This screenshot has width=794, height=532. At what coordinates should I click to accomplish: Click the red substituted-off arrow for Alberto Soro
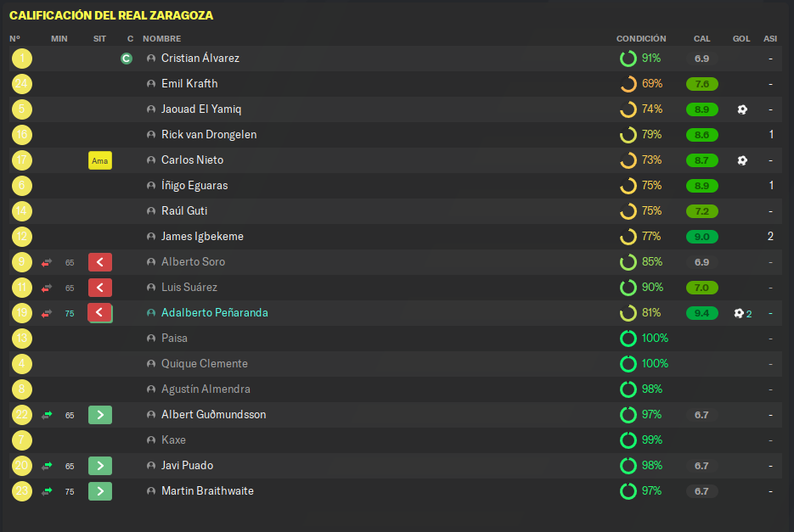click(x=99, y=262)
